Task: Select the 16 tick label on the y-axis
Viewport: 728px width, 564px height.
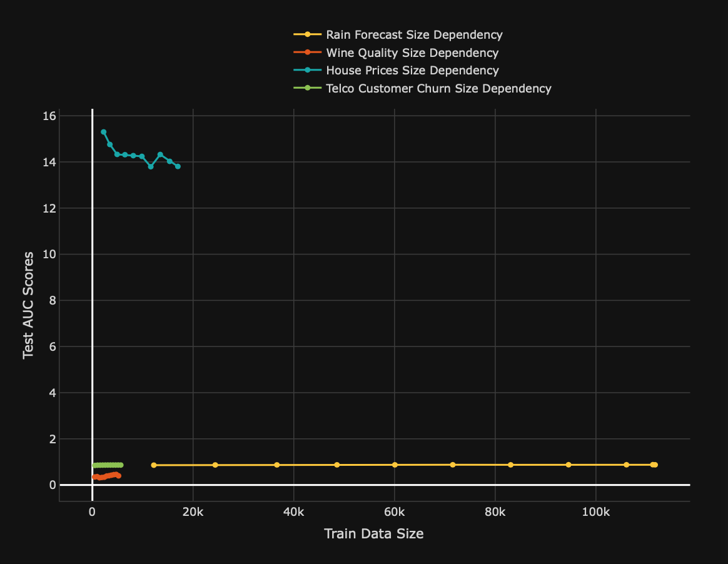Action: [50, 116]
